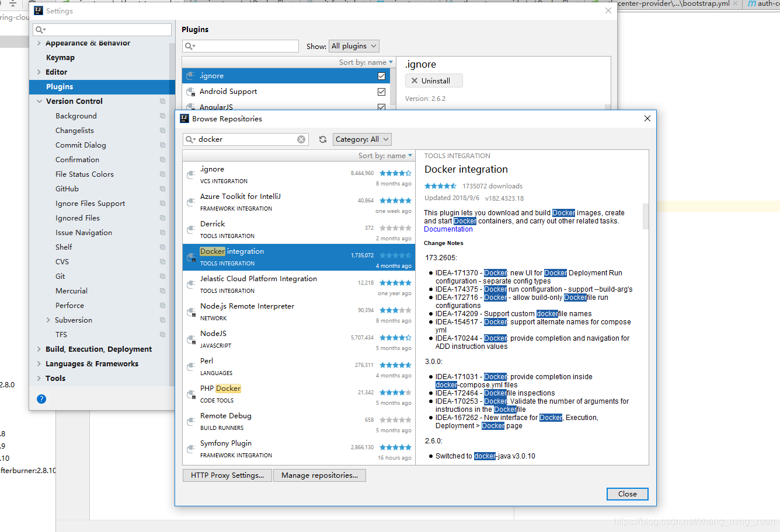The width and height of the screenshot is (780, 532).
Task: Reload the plugin repository list
Action: pos(323,139)
